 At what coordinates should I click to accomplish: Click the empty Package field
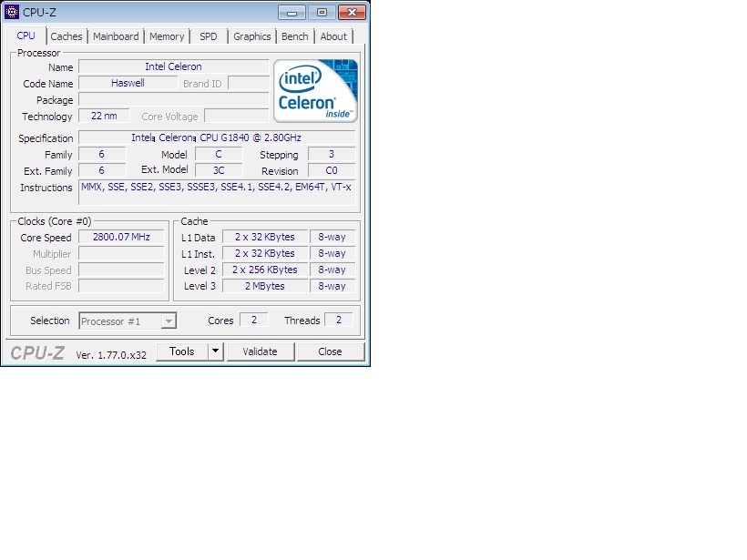(173, 99)
